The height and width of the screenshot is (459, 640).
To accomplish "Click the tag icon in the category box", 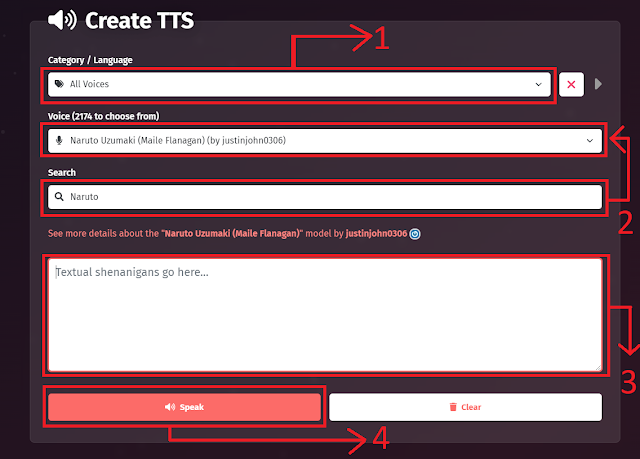I will point(59,85).
